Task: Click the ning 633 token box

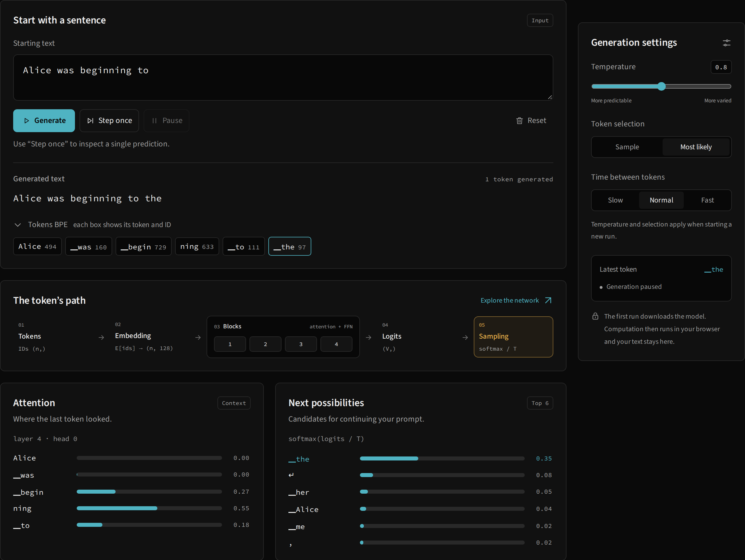Action: (197, 247)
